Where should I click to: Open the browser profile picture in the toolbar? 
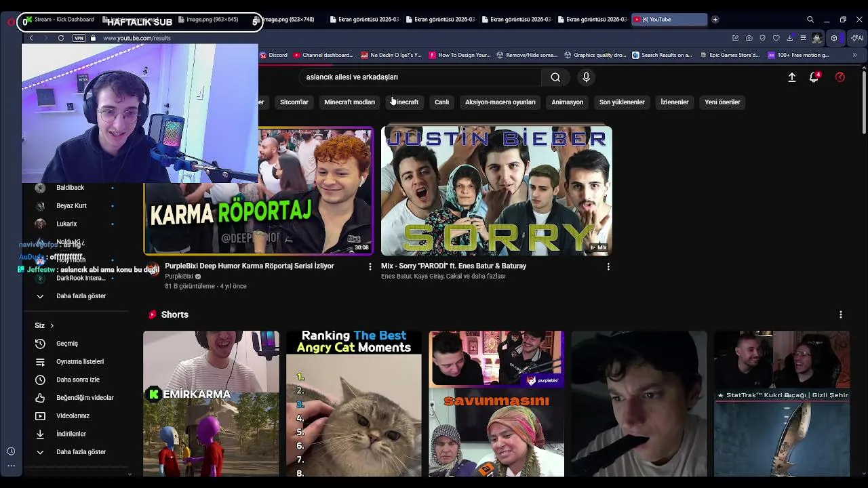coord(817,38)
